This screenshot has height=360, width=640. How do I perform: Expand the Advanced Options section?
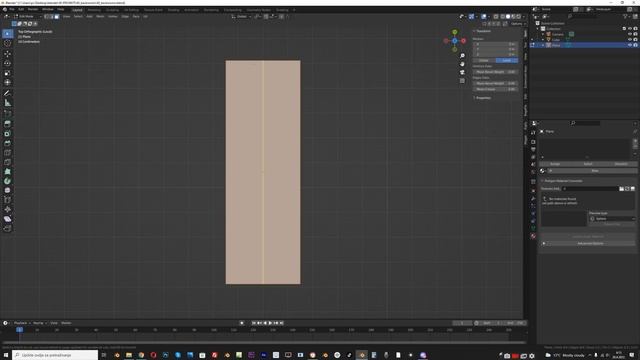pyautogui.click(x=588, y=243)
